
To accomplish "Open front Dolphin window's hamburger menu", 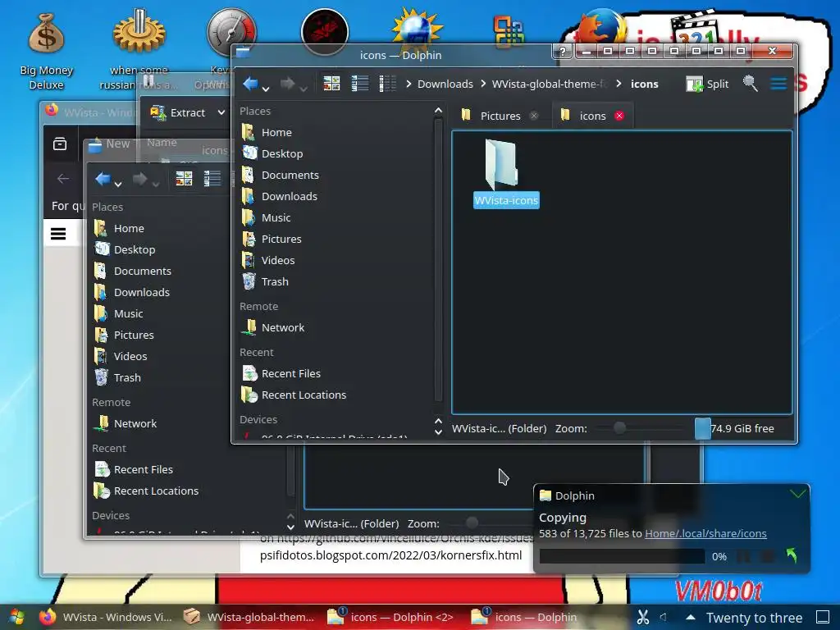I will 778,84.
